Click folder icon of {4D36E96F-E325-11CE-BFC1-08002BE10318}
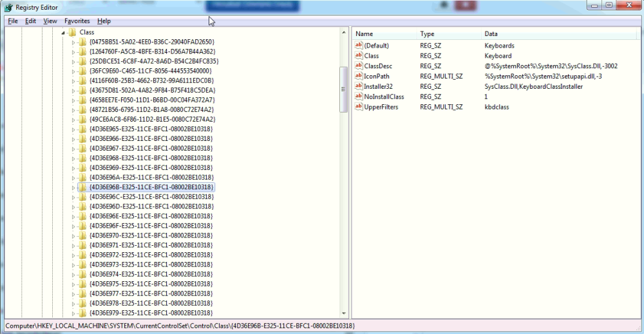 pyautogui.click(x=82, y=226)
